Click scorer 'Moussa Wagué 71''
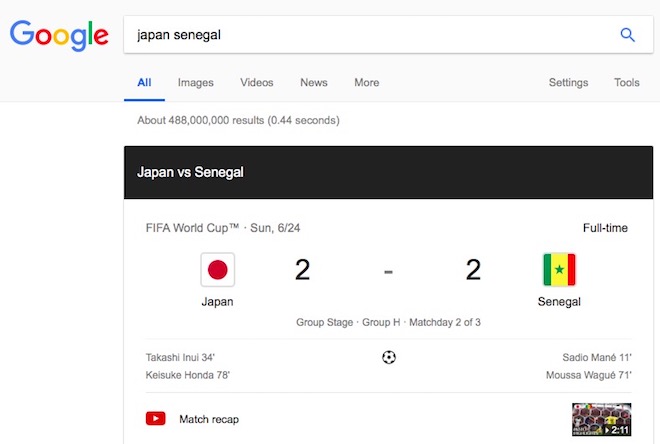 [x=588, y=375]
